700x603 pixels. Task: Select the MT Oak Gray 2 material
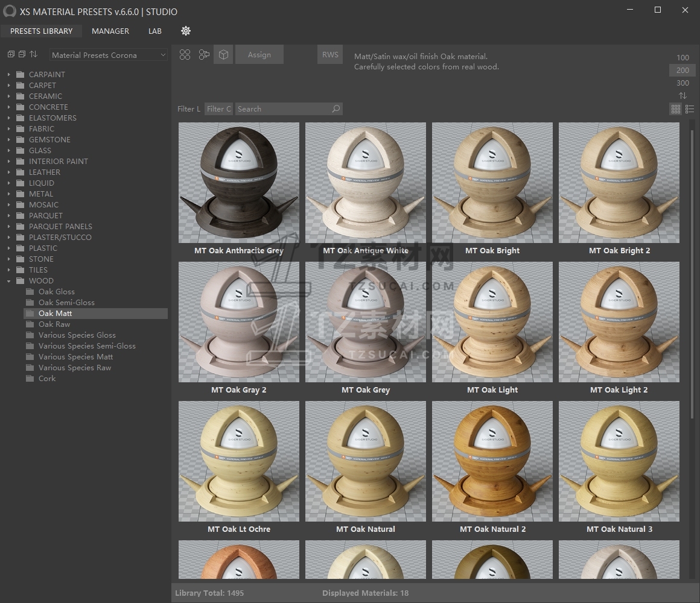pos(239,322)
